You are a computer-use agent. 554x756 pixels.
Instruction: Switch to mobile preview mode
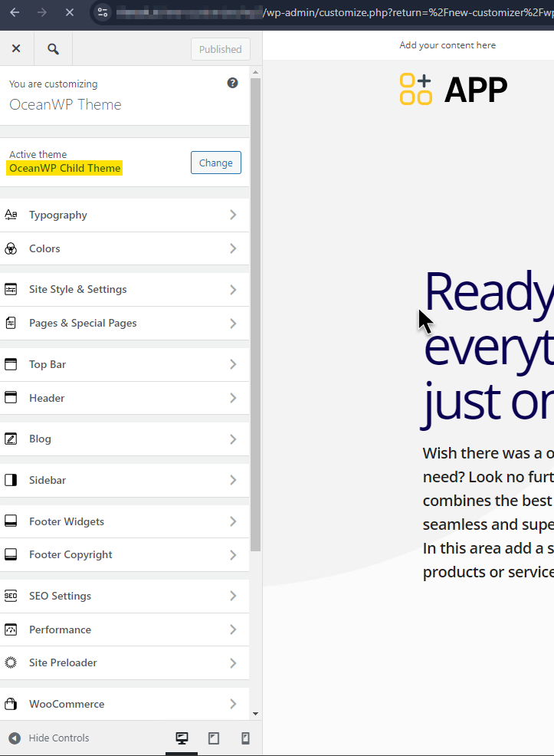[x=245, y=738]
